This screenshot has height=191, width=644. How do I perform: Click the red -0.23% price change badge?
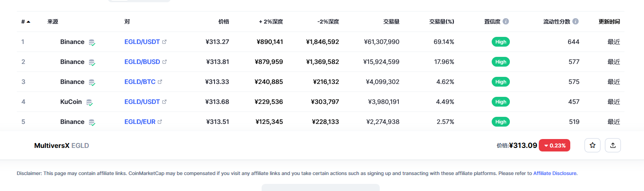click(554, 145)
